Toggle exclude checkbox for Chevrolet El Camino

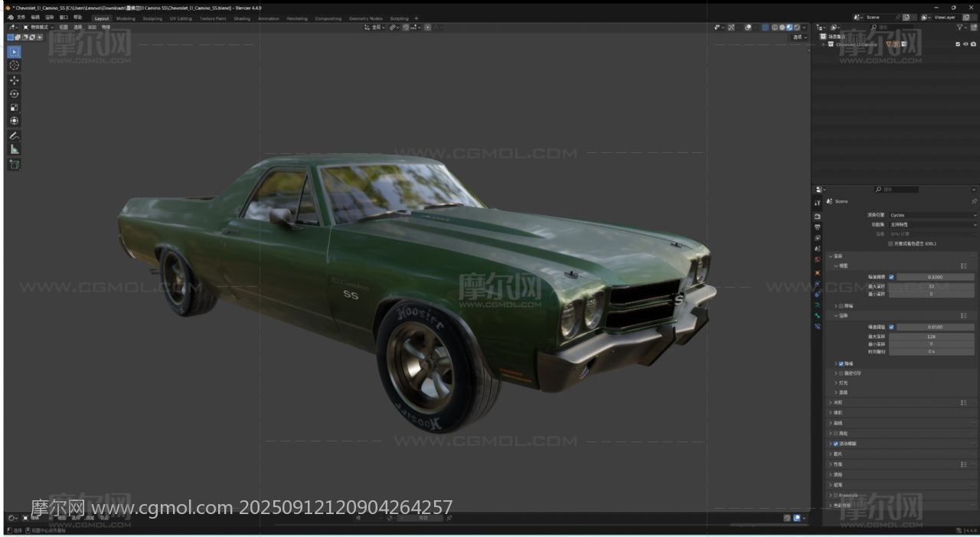coord(958,44)
